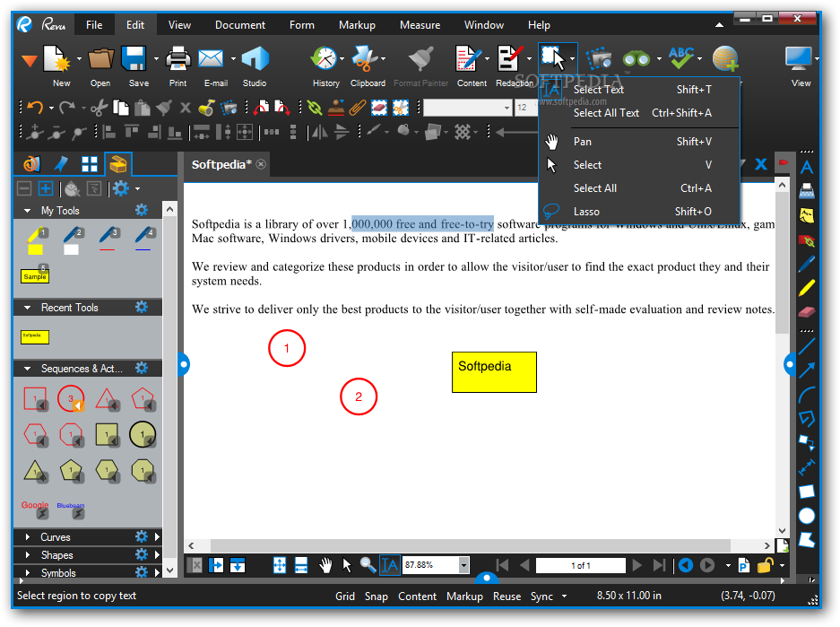Choose Pan from the dropdown menu
Image resolution: width=840 pixels, height=627 pixels.
[x=640, y=142]
